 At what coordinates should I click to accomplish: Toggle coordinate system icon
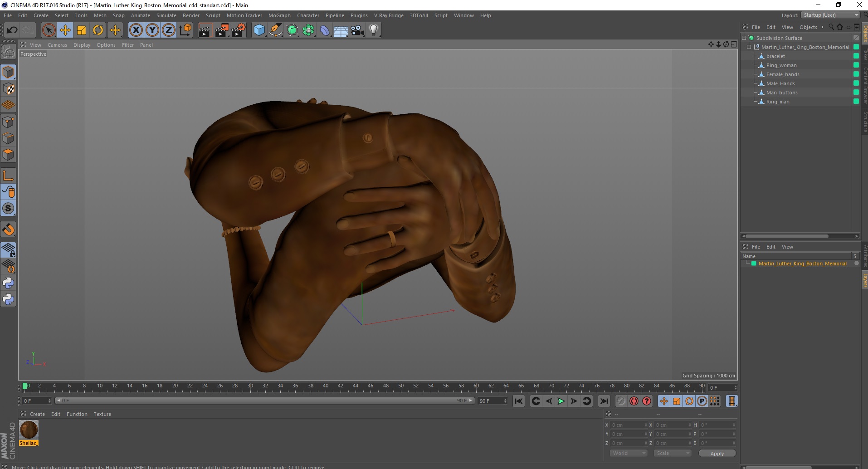(x=185, y=30)
